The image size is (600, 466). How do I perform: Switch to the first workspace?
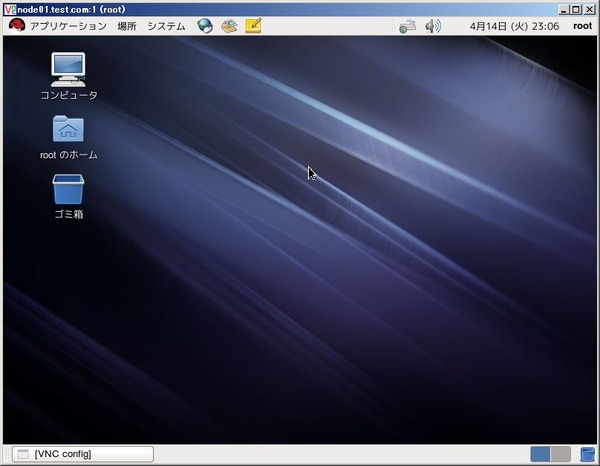[540, 455]
